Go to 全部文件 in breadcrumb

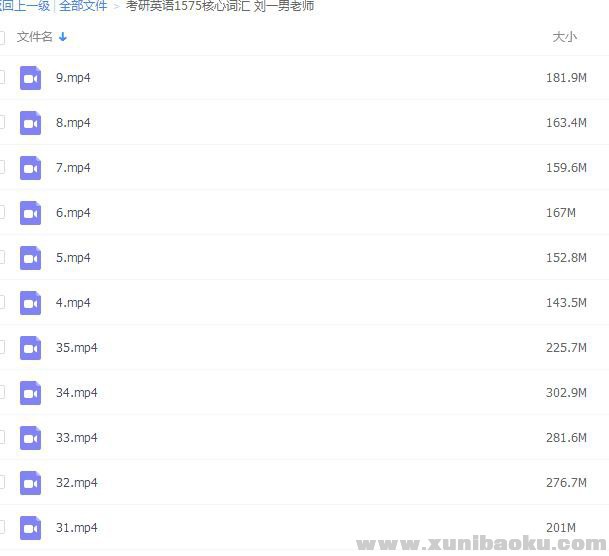[83, 6]
